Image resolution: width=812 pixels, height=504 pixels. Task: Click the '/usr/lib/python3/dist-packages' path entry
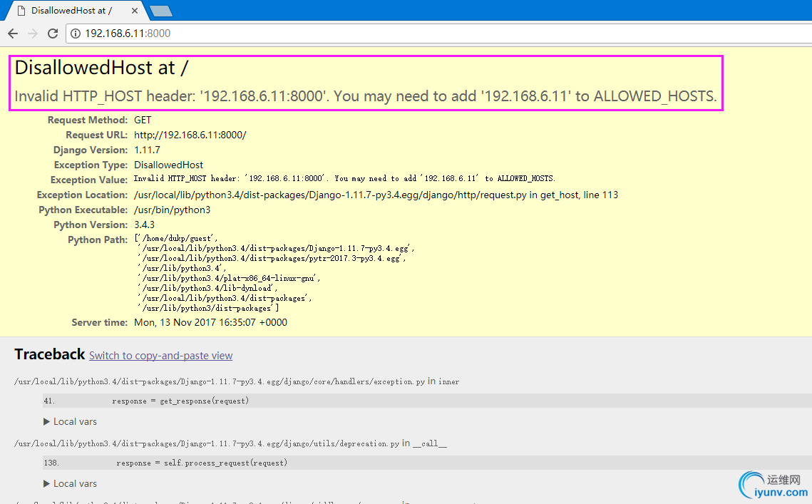(208, 308)
